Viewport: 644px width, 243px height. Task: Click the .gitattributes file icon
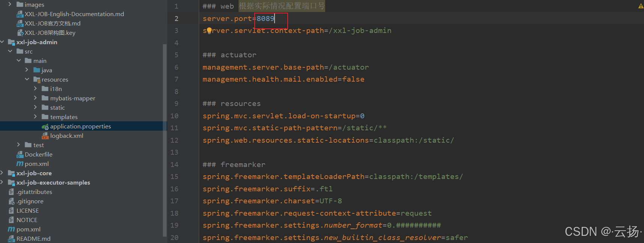(11, 192)
